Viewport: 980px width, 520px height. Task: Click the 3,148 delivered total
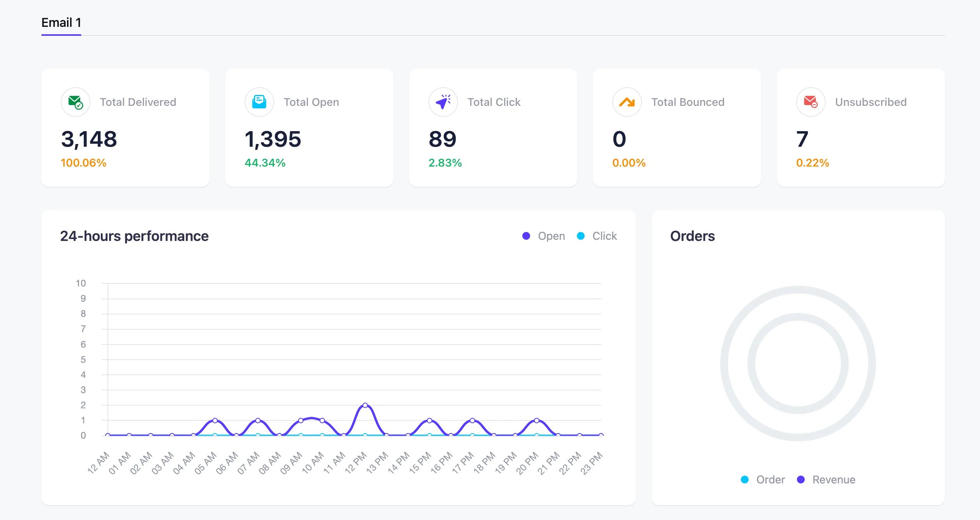[x=89, y=139]
